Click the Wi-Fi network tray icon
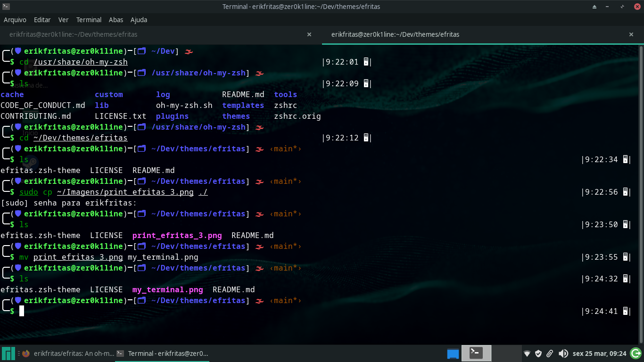This screenshot has height=362, width=644. point(527,354)
